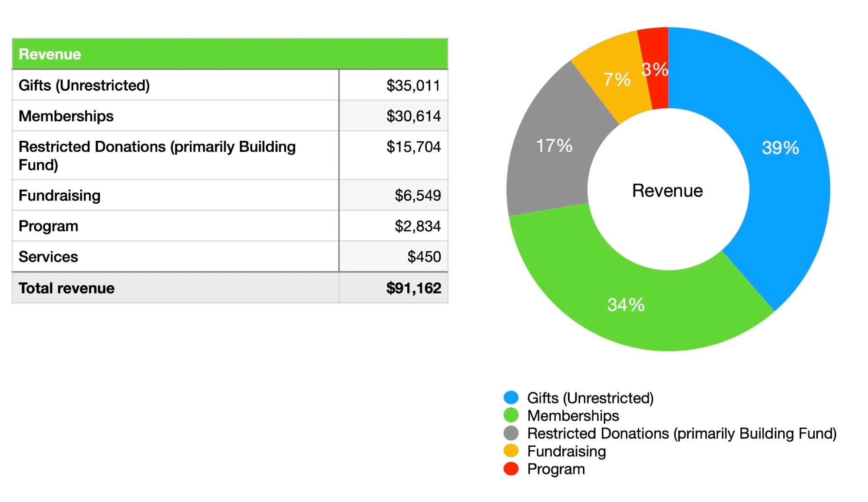Viewport: 868px width, 502px height.
Task: Click the yellow legend dot for Fundraising
Action: coord(511,451)
